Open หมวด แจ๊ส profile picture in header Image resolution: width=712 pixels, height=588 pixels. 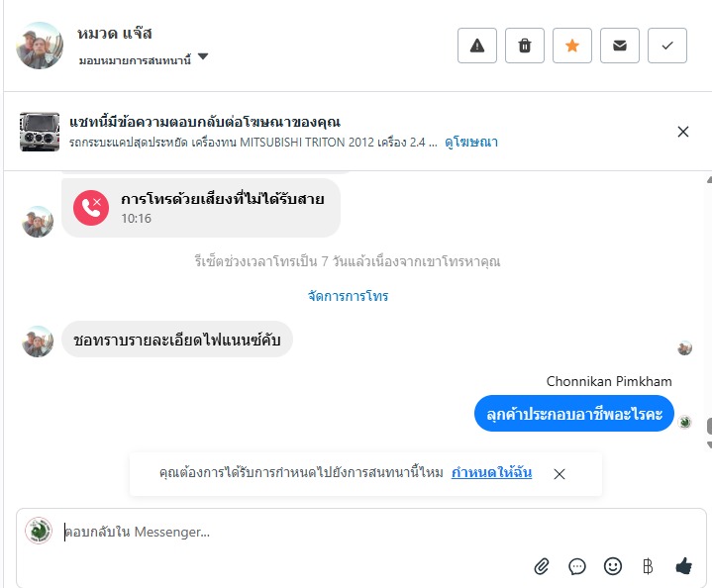click(40, 46)
